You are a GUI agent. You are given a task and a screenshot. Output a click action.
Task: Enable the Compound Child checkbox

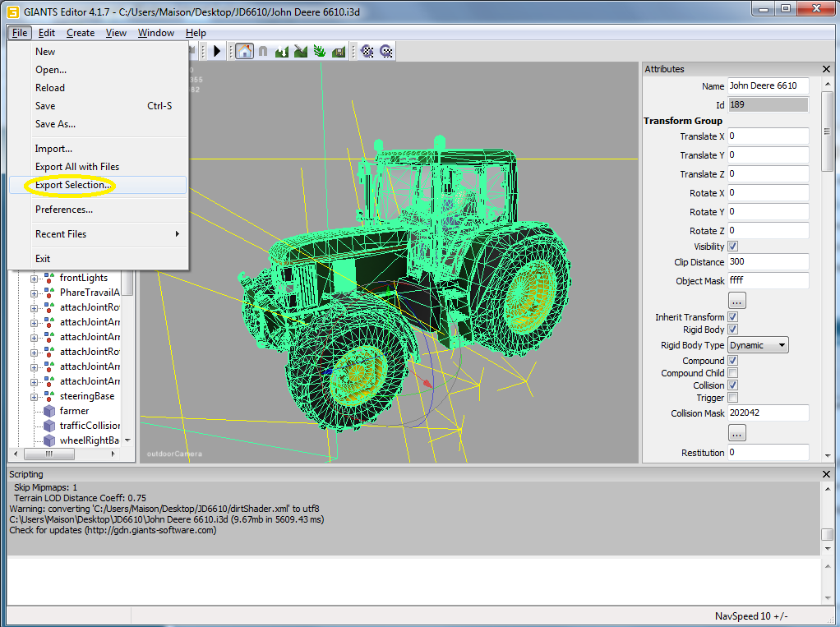click(x=733, y=372)
